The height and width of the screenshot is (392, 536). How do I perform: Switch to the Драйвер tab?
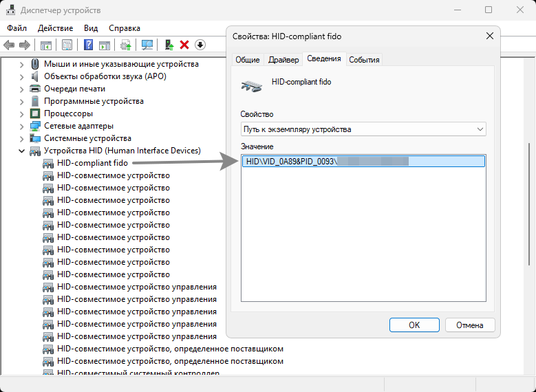(283, 60)
